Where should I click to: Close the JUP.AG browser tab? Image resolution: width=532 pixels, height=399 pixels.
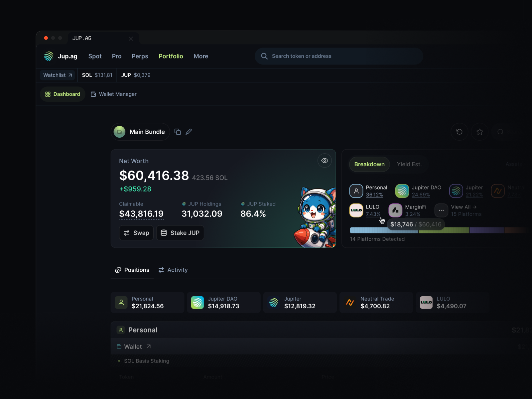point(131,39)
